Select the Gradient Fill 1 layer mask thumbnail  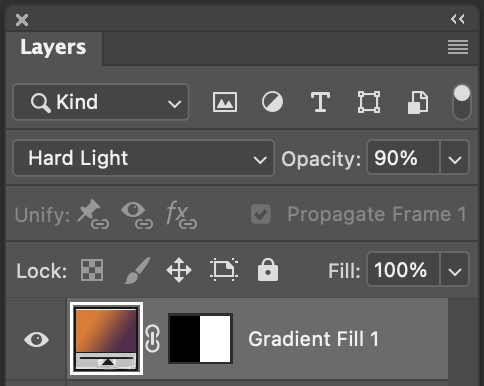point(200,339)
